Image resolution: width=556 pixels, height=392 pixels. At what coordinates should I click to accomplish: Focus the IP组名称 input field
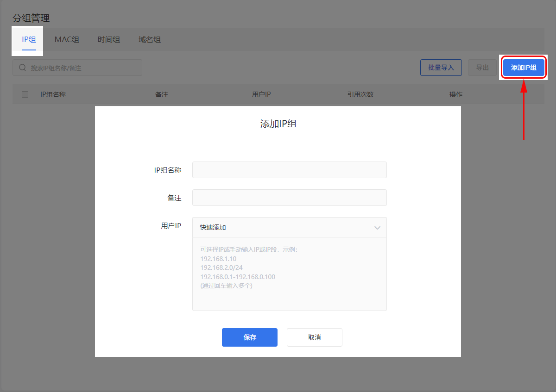pyautogui.click(x=289, y=170)
